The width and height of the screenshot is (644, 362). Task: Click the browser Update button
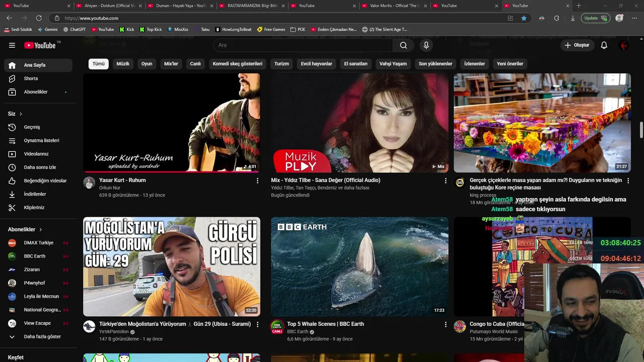(x=595, y=18)
